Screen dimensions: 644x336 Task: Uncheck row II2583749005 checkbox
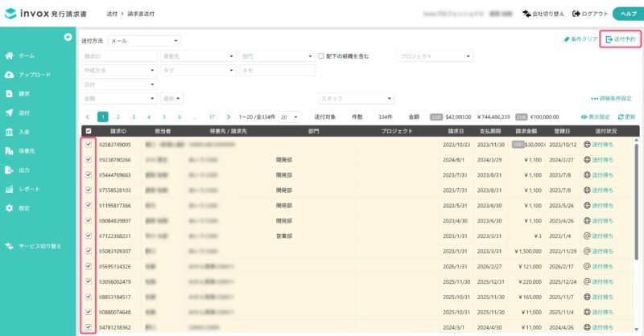click(x=89, y=144)
